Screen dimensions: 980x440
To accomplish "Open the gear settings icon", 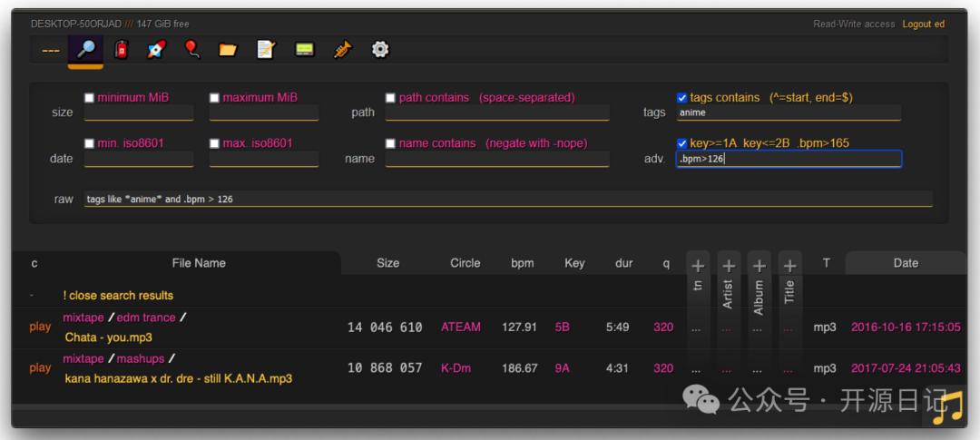I will 380,50.
